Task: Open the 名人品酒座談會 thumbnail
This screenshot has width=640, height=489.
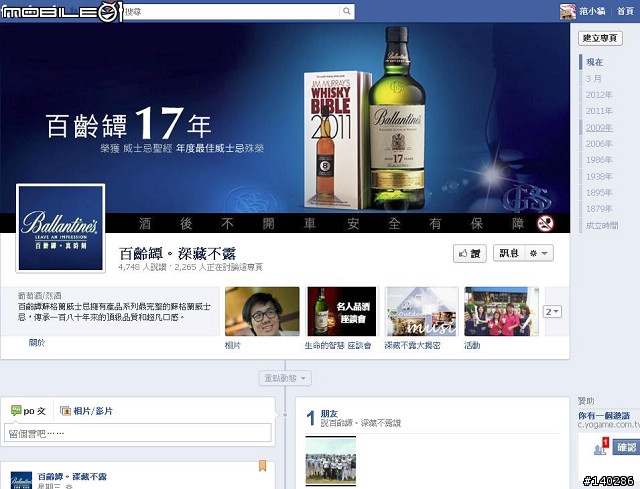Action: click(342, 311)
